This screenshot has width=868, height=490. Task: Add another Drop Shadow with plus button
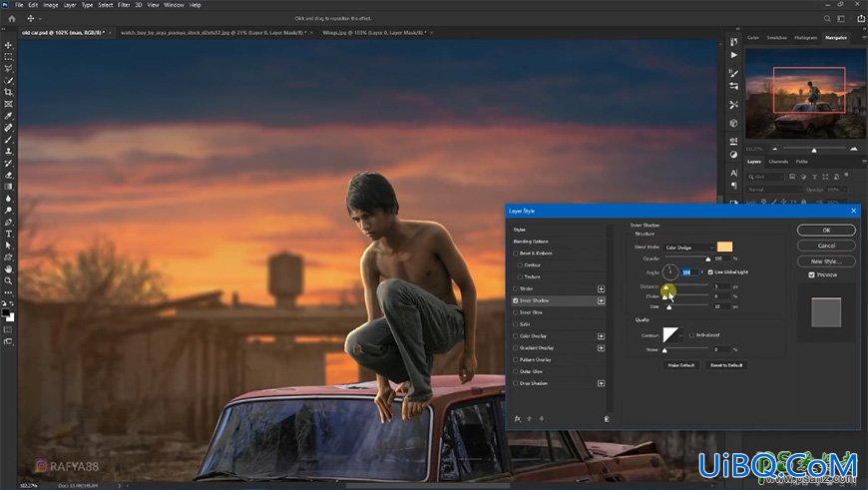tap(601, 383)
